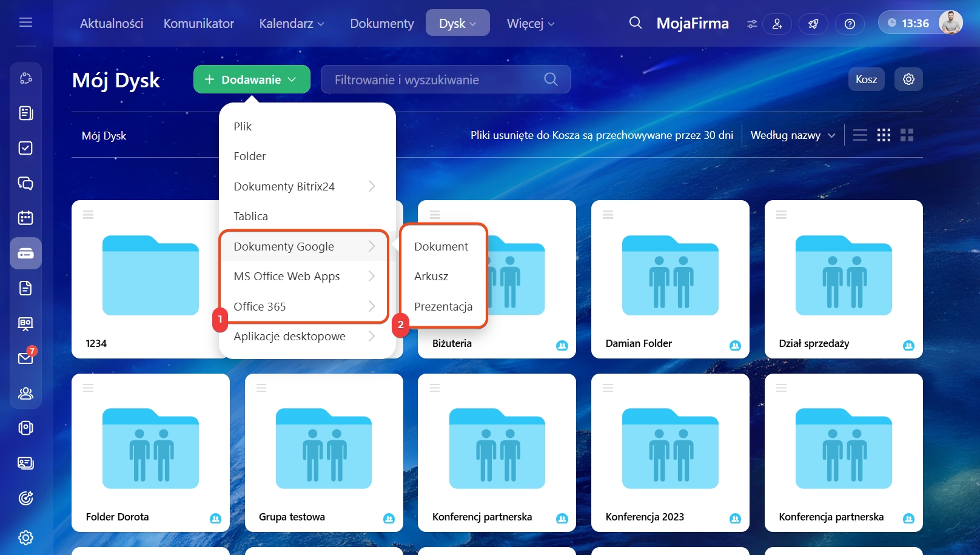Switch to large tile view layout
980x555 pixels.
tap(907, 135)
